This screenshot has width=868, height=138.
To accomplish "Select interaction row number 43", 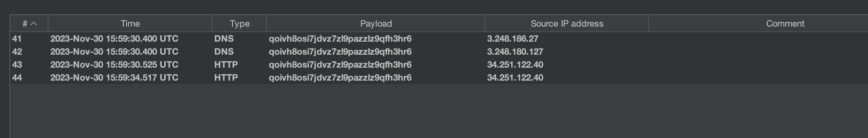I will click(17, 65).
